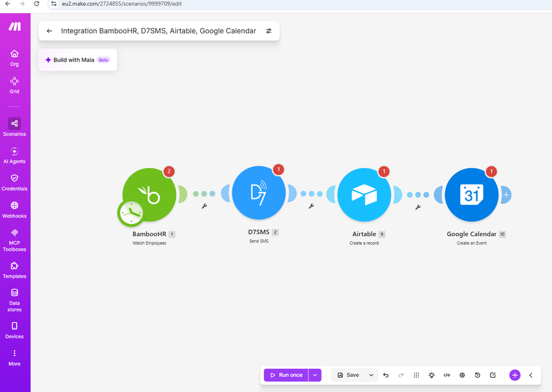Open the notes icon in bottom toolbar
The width and height of the screenshot is (552, 392).
[493, 375]
